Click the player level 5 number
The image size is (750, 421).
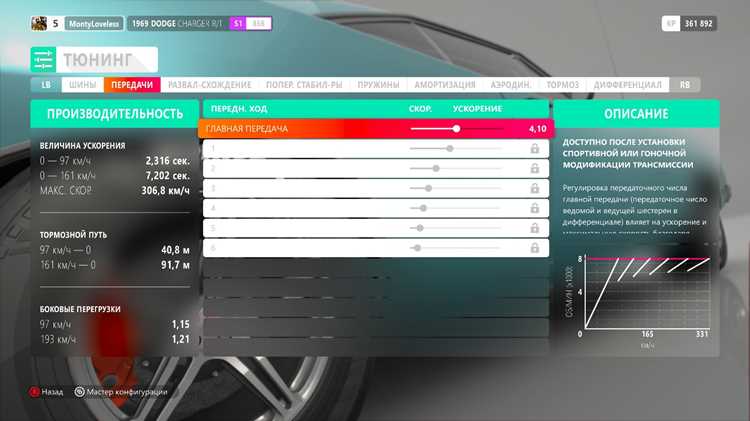click(x=55, y=23)
